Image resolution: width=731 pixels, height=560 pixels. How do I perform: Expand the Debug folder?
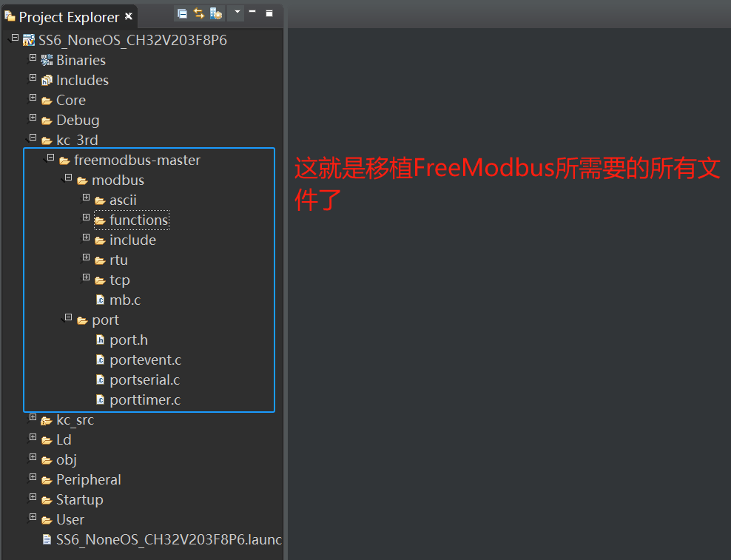pos(33,117)
